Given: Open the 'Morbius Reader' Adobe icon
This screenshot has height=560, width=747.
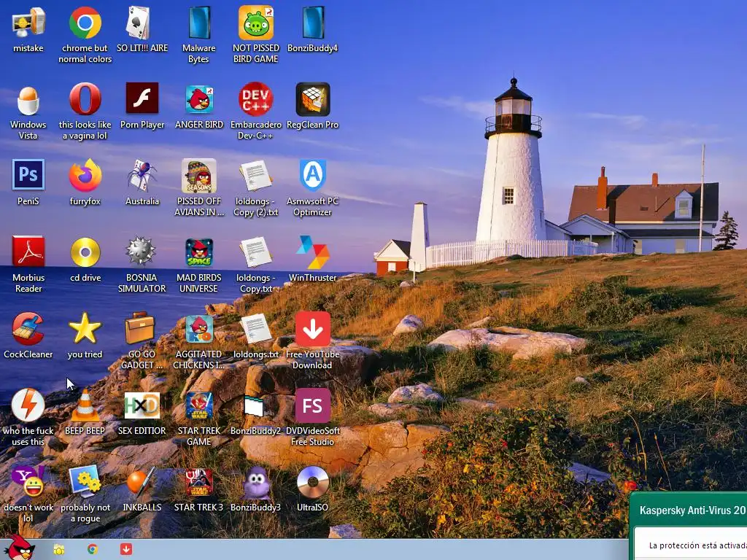Looking at the screenshot, I should [x=28, y=252].
